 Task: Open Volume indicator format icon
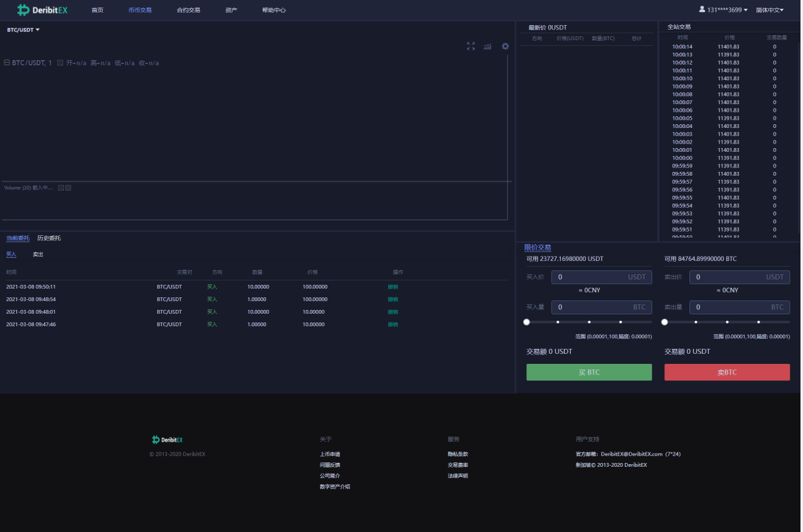click(61, 188)
